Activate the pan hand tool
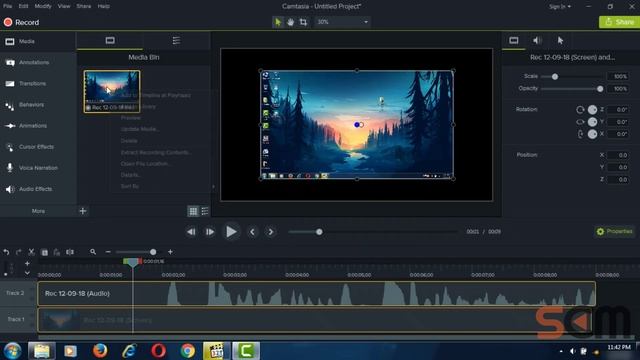The image size is (640, 360). point(290,22)
